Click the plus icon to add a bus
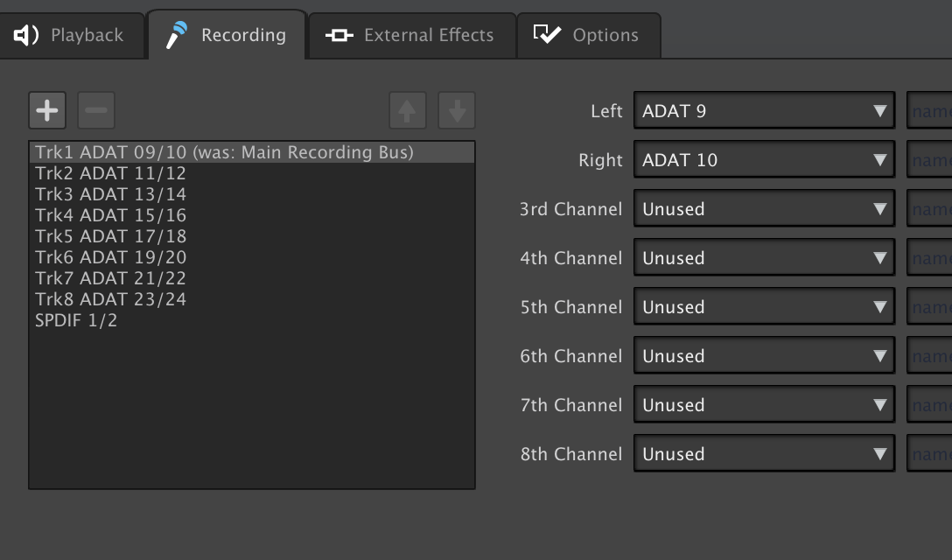 pyautogui.click(x=47, y=110)
